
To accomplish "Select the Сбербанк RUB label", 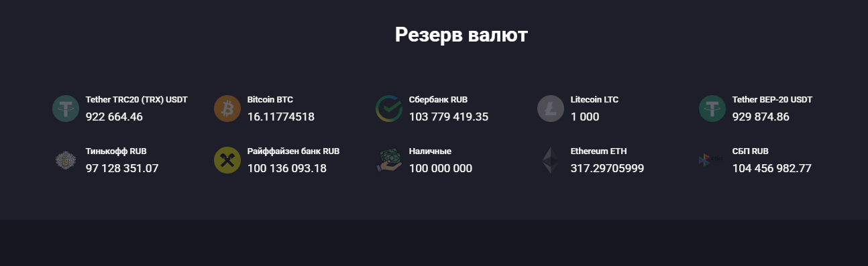I will pos(438,100).
